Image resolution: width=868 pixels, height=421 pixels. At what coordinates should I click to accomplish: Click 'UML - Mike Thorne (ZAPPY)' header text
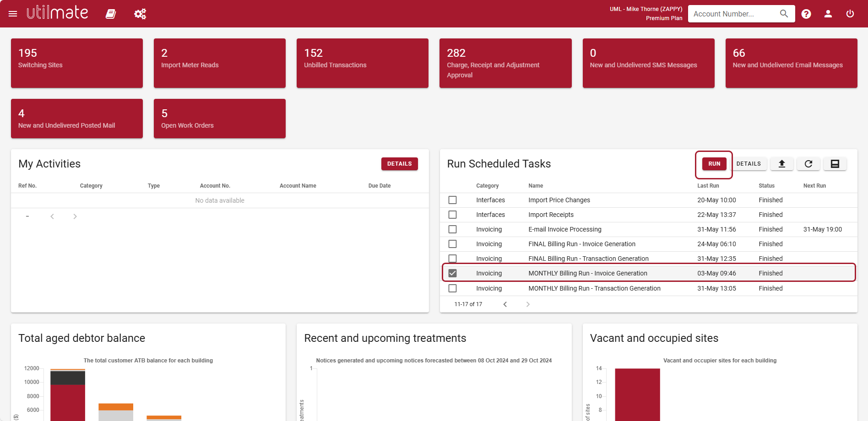tap(646, 9)
